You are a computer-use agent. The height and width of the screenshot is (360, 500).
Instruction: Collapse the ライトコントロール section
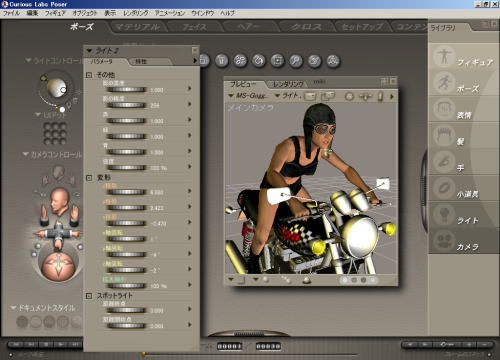28,60
